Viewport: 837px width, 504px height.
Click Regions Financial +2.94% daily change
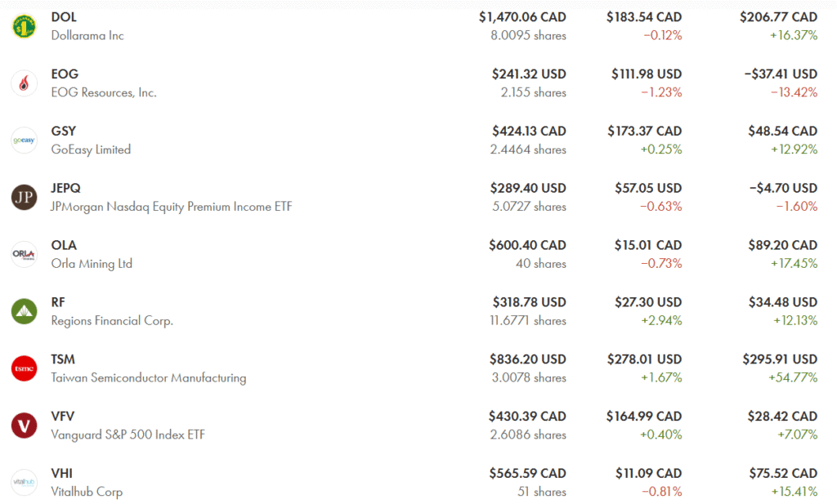(662, 321)
